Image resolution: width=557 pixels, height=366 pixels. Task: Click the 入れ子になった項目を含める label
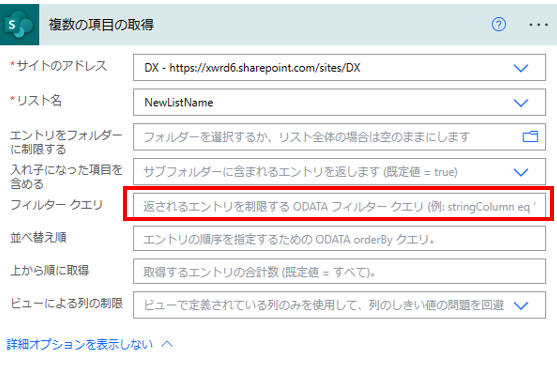click(66, 177)
